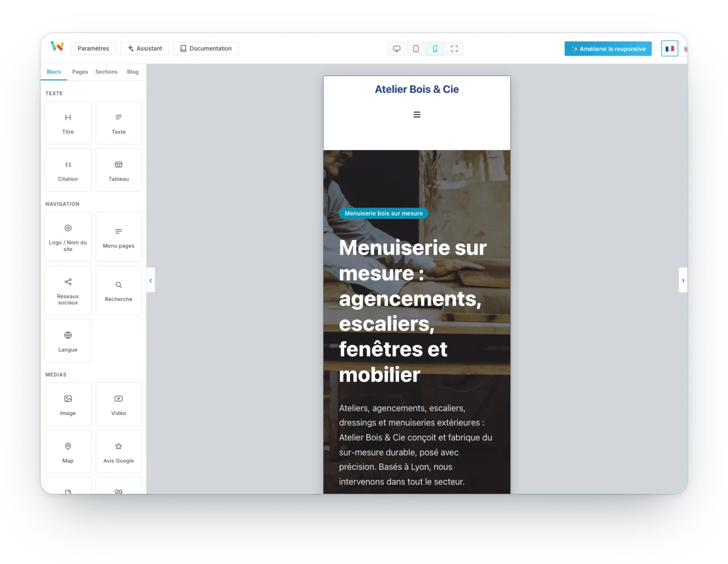Insert a Map block
Screen dimensions: 728x564
click(68, 451)
